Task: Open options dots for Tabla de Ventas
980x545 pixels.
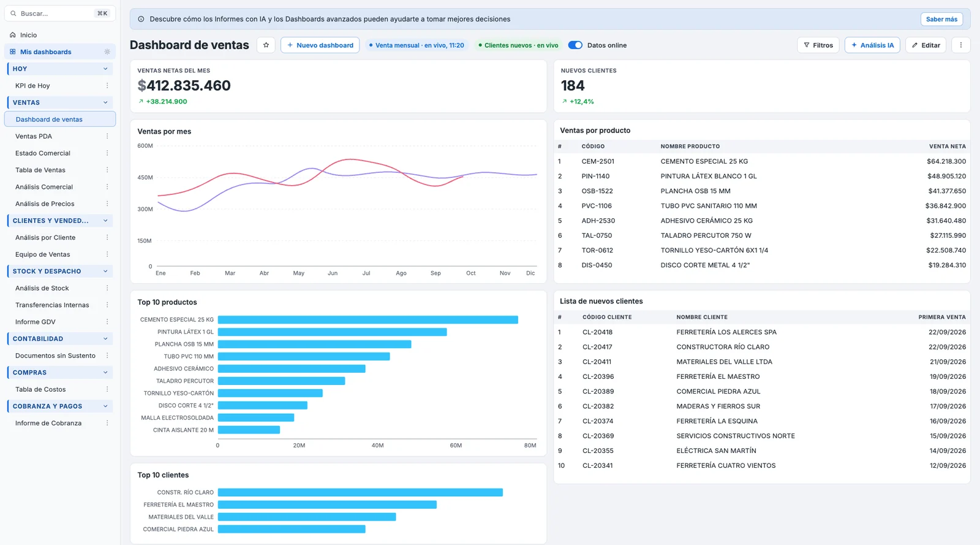Action: [x=107, y=170]
